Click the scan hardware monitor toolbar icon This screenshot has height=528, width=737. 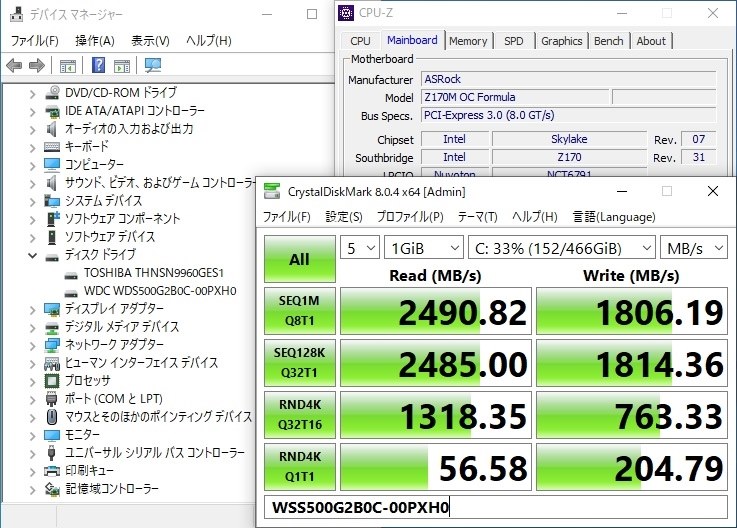coord(153,65)
